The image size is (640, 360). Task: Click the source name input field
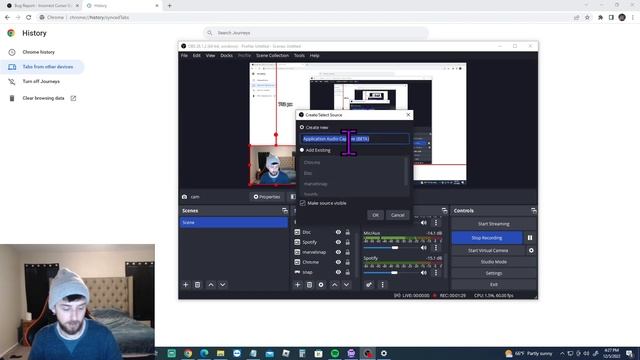[354, 139]
